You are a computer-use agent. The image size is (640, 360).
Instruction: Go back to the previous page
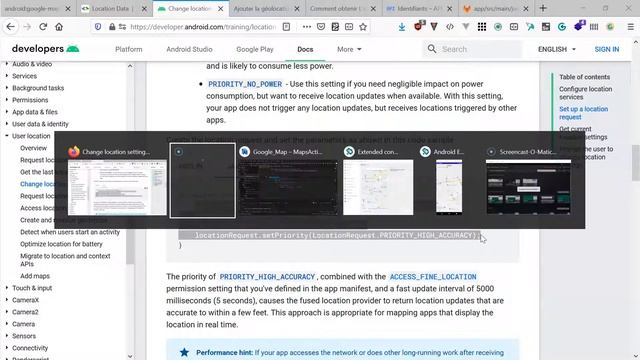click(11, 27)
